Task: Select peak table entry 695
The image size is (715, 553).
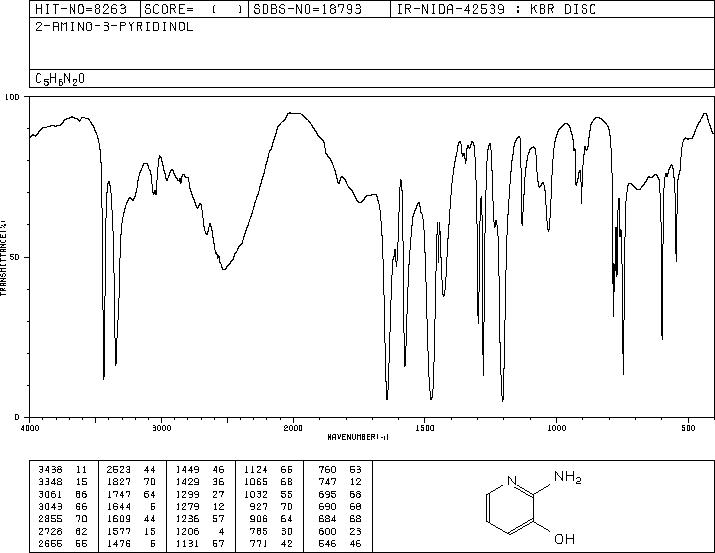Action: [327, 494]
